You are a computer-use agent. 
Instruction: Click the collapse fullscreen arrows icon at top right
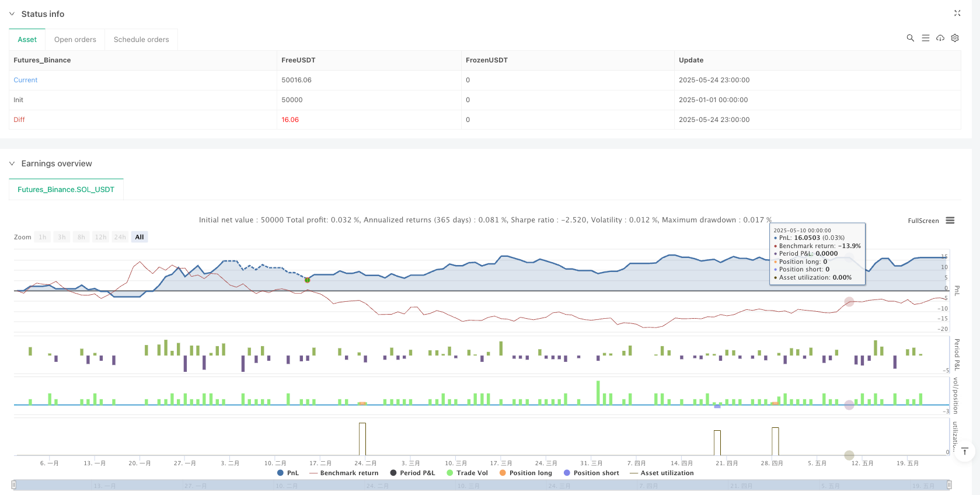957,13
